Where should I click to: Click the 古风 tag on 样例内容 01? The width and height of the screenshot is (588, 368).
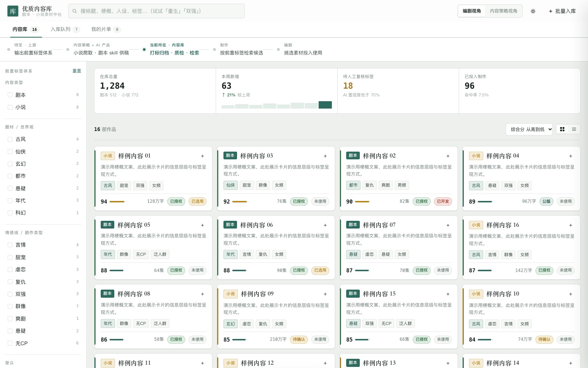(108, 185)
